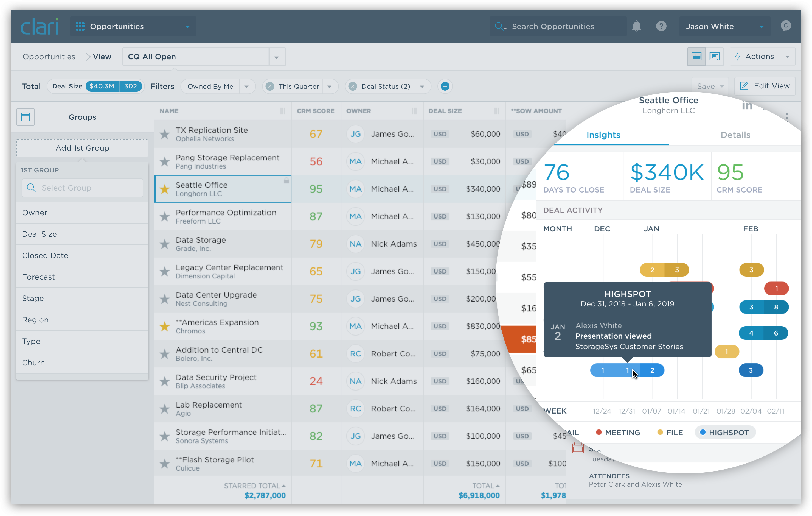812x516 pixels.
Task: Add a new filter with the plus icon
Action: (x=445, y=87)
